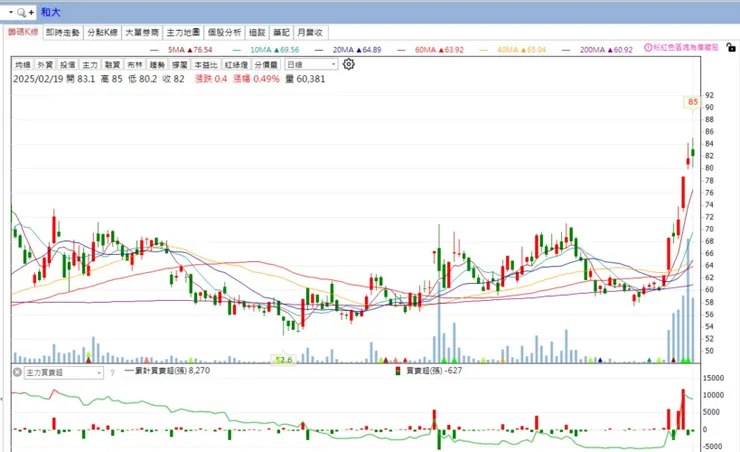
Task: Toggle the 布林 bands button
Action: pyautogui.click(x=135, y=65)
